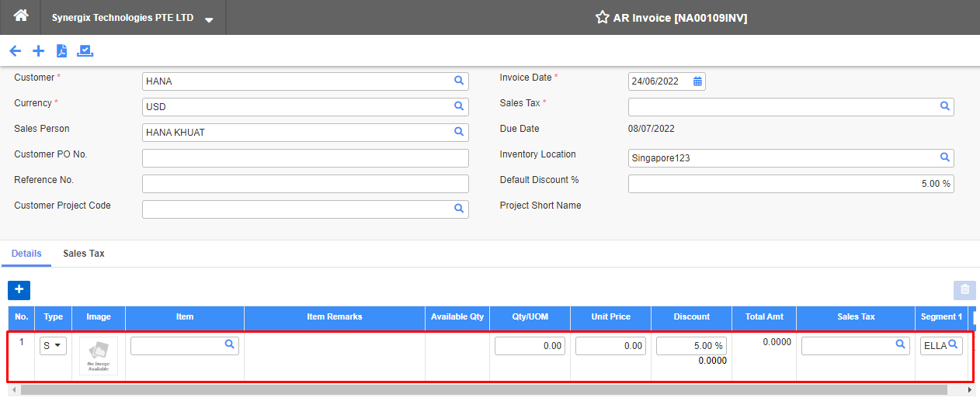Click the Item column header

click(185, 317)
